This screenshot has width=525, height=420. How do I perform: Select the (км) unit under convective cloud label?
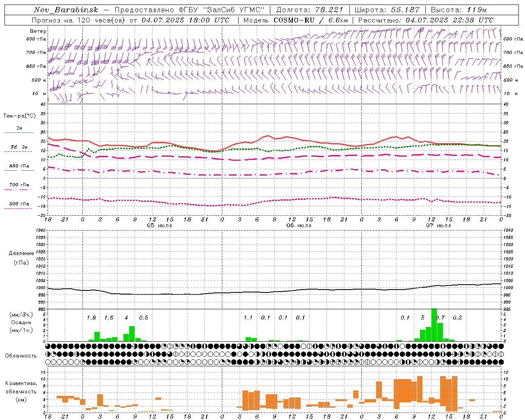21,399
